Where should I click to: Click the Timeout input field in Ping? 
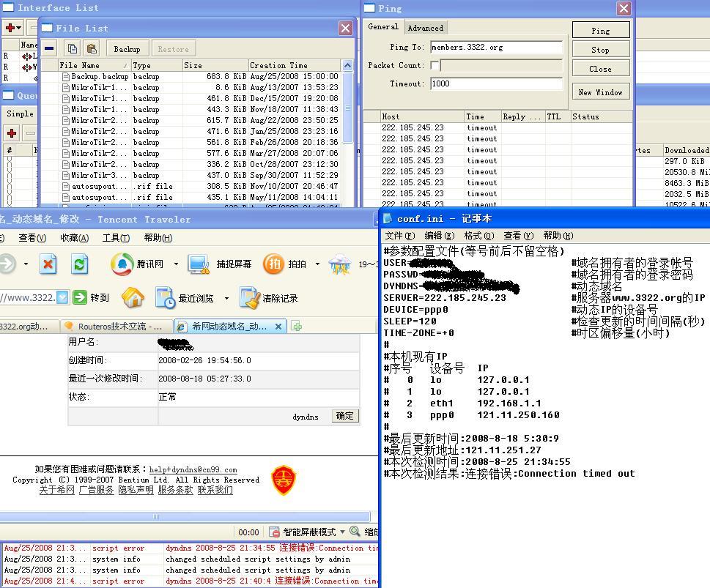[496, 83]
